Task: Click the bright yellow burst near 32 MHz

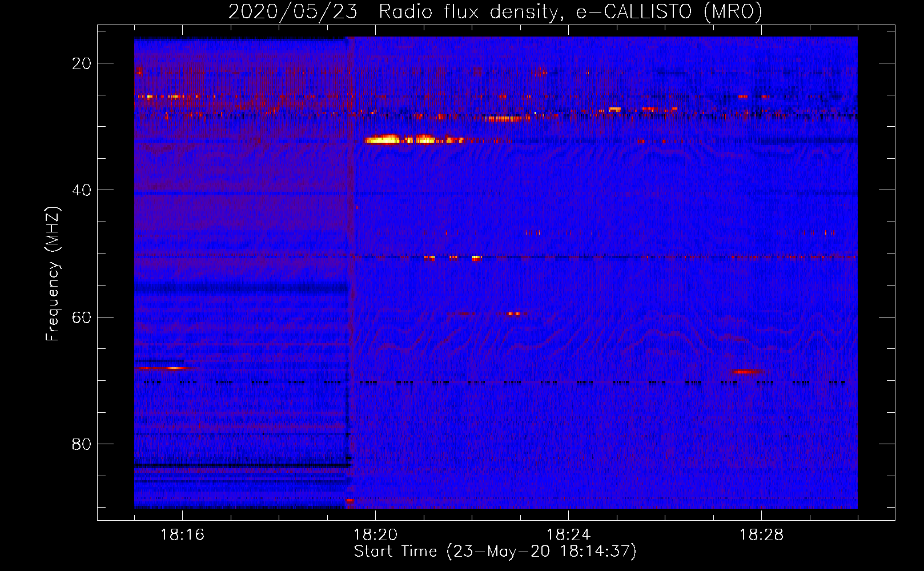Action: (x=415, y=139)
